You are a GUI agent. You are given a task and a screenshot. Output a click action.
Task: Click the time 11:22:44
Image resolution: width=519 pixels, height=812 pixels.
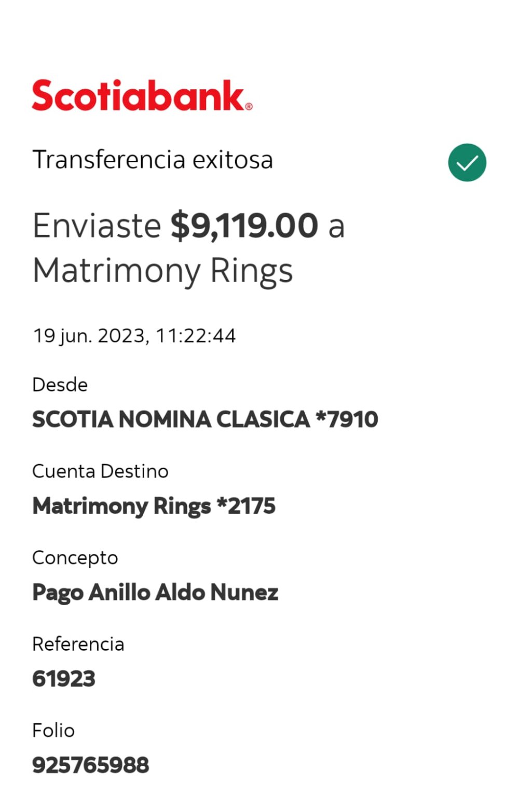[x=196, y=335]
